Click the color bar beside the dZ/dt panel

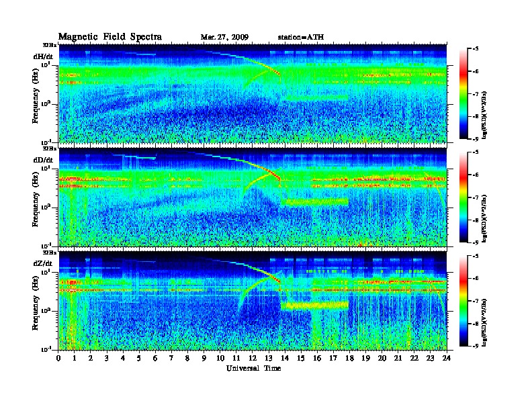coord(463,301)
